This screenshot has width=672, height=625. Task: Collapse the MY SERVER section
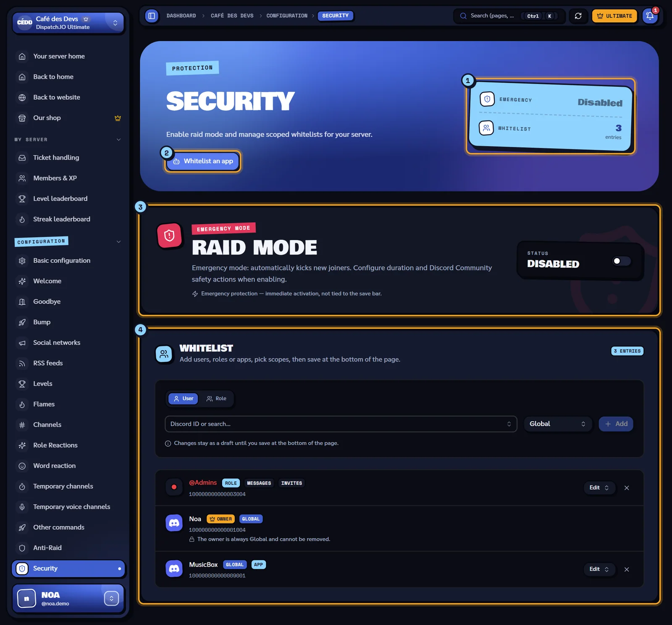coord(118,139)
